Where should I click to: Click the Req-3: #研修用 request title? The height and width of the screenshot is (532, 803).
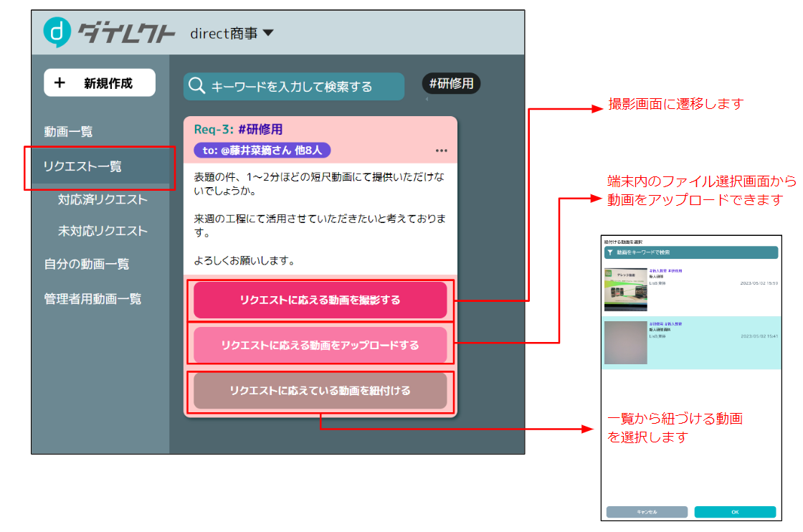click(238, 129)
